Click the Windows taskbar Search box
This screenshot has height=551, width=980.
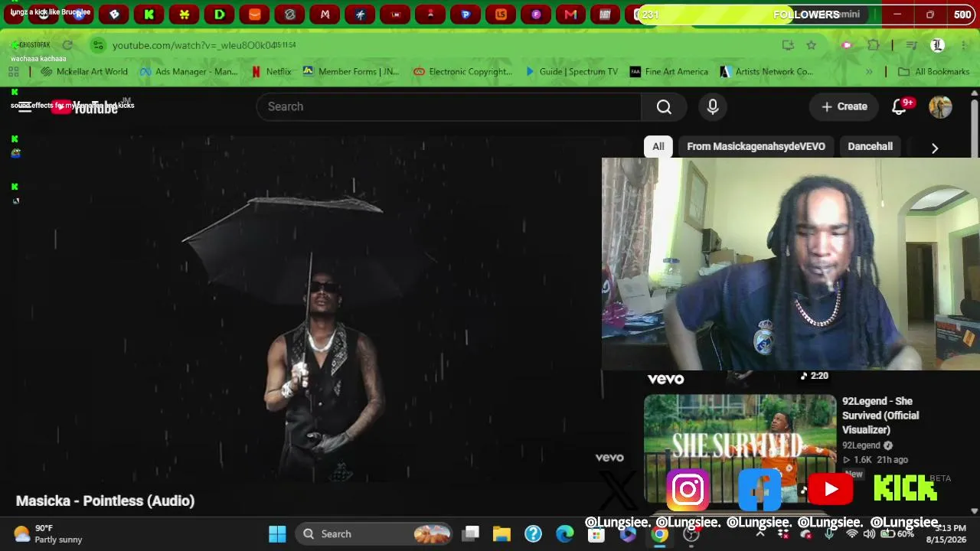click(374, 534)
